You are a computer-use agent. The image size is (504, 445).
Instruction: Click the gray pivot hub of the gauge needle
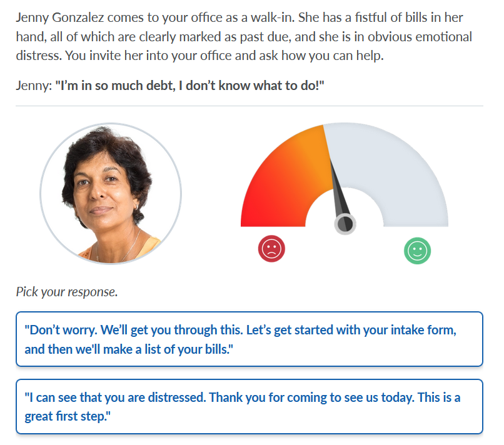(x=345, y=224)
